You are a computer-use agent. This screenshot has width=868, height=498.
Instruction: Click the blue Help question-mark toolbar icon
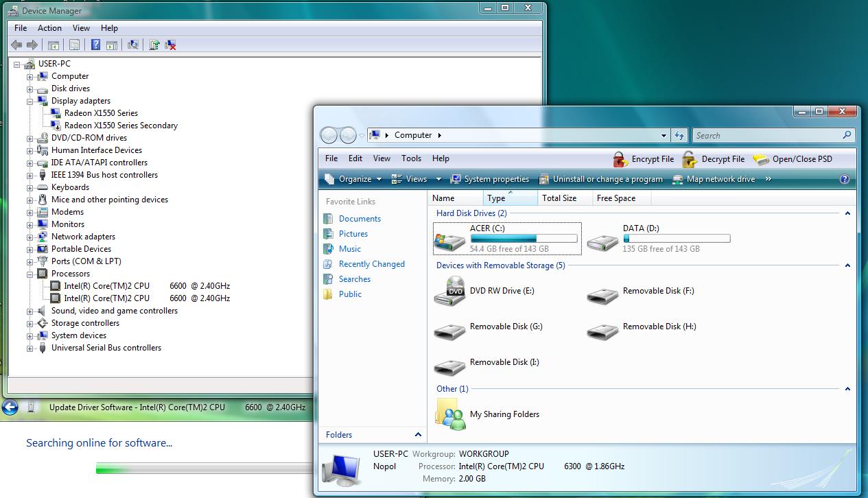click(95, 45)
